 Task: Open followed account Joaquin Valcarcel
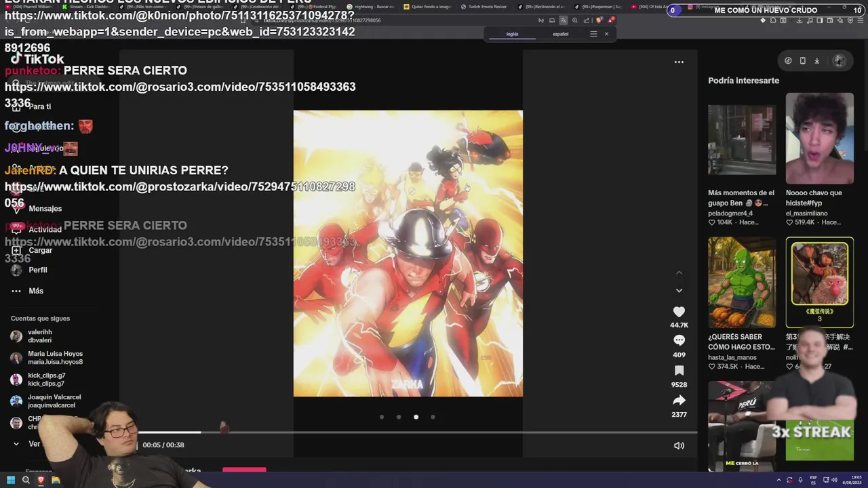[x=45, y=401]
